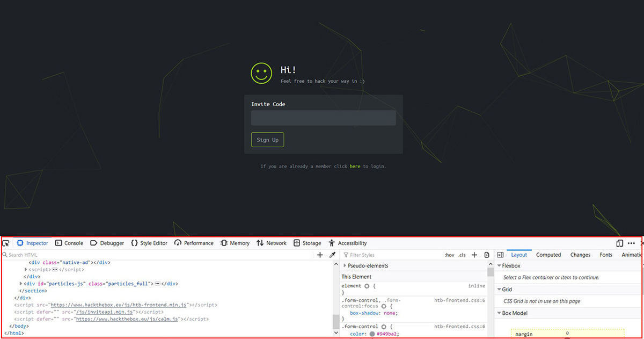Screen dimensions: 644x339
Task: Toggle the :hov pseudo-class panel
Action: click(450, 255)
